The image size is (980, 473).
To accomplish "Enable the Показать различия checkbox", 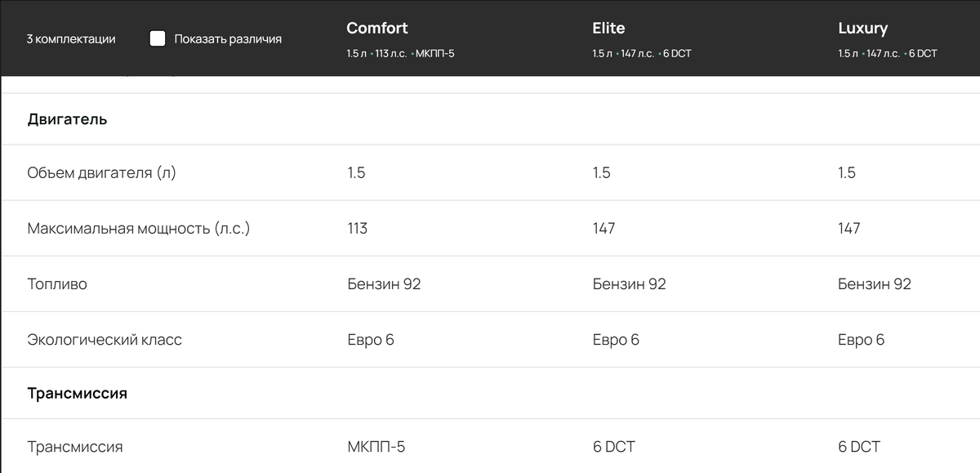I will coord(158,38).
